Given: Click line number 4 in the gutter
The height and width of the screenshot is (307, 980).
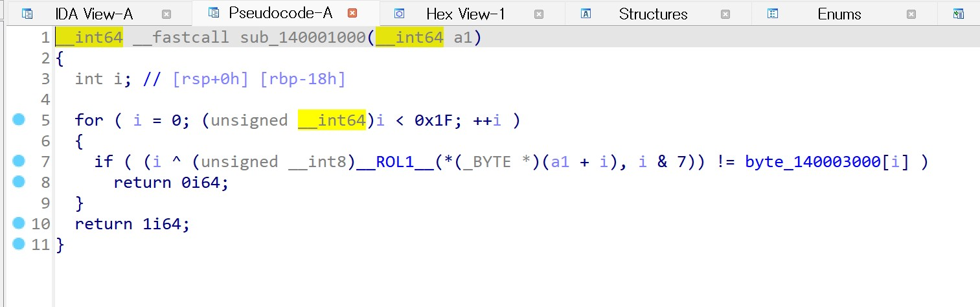Looking at the screenshot, I should point(45,100).
